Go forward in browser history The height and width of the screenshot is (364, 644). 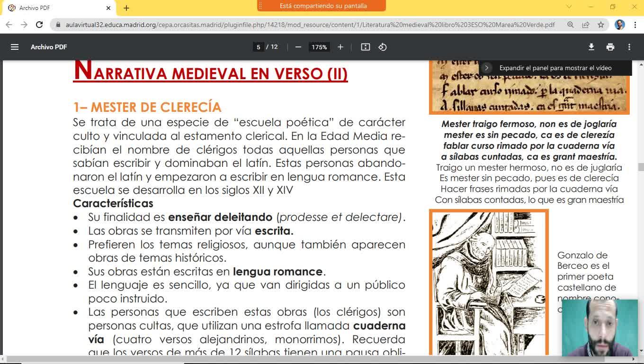(x=24, y=25)
